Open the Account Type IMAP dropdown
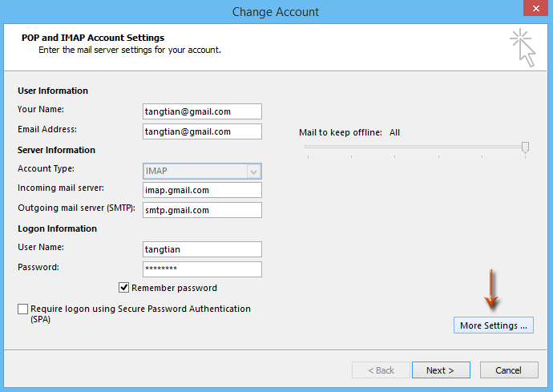553x392 pixels. [202, 171]
